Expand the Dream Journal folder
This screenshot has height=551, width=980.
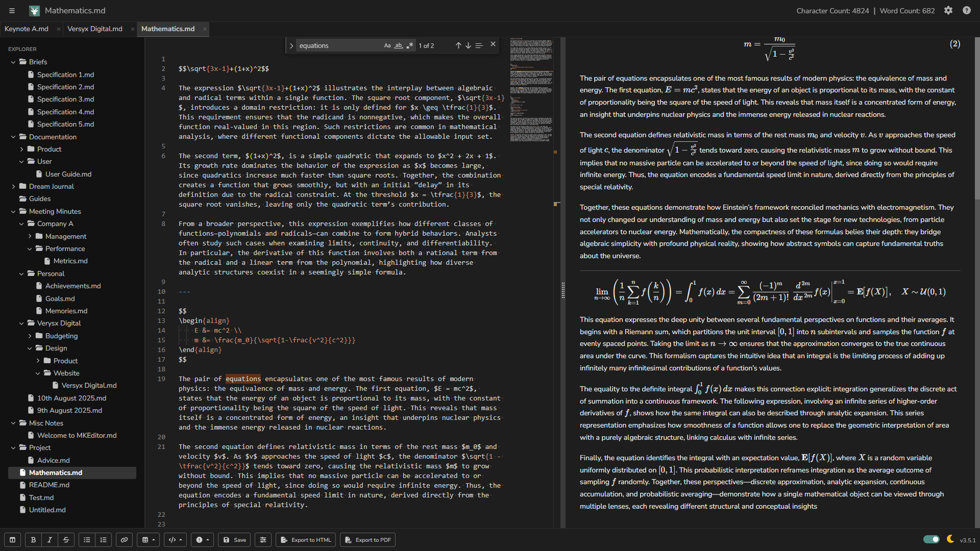[14, 186]
